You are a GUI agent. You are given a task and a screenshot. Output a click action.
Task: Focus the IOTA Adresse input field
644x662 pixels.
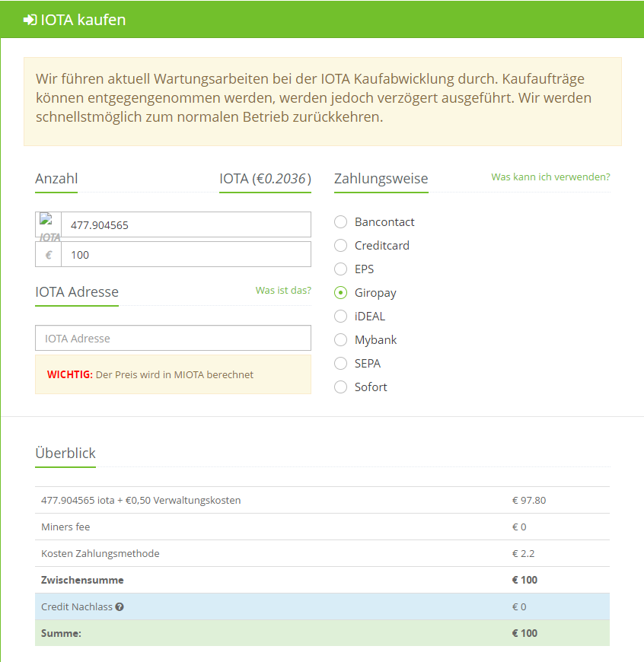click(x=173, y=338)
